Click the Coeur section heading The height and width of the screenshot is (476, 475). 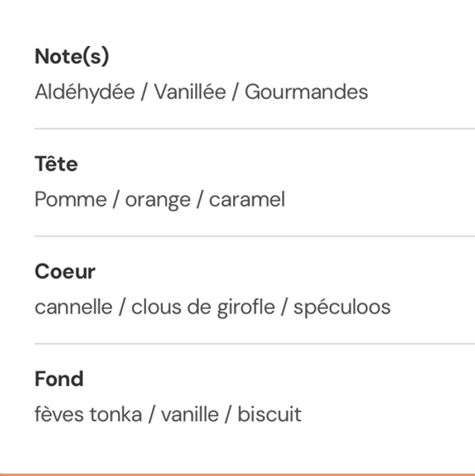(65, 272)
